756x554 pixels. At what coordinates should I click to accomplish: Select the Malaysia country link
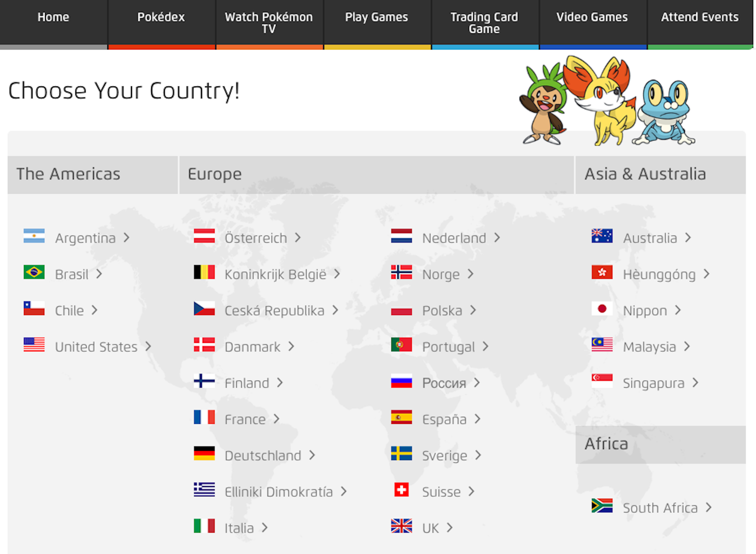tap(650, 347)
